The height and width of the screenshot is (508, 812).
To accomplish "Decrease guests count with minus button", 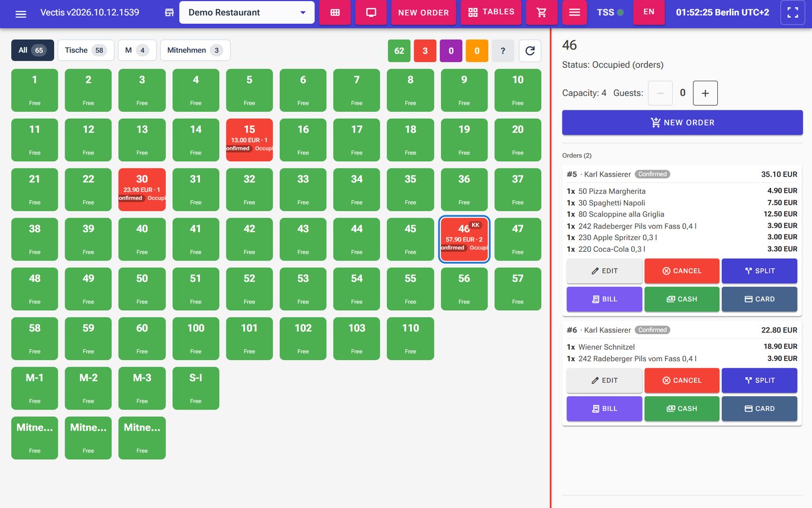I will [660, 93].
